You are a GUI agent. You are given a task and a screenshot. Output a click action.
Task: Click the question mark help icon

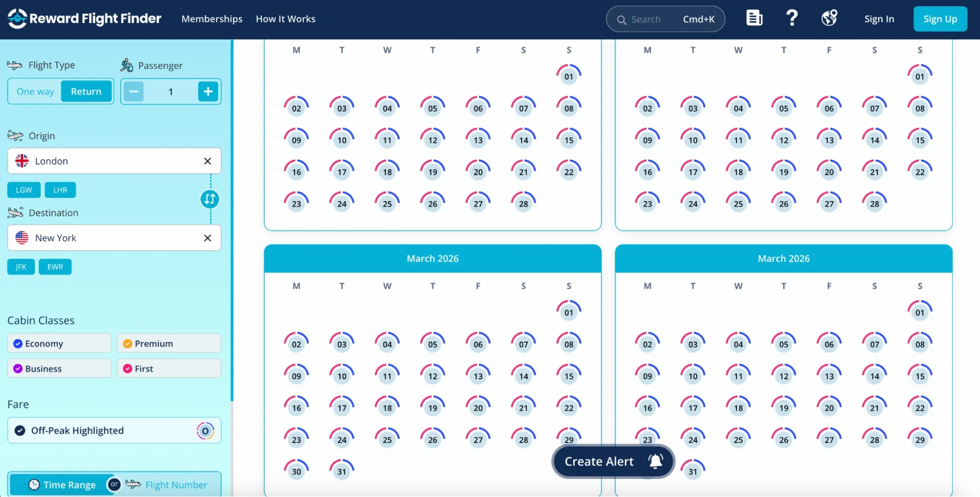[x=791, y=18]
